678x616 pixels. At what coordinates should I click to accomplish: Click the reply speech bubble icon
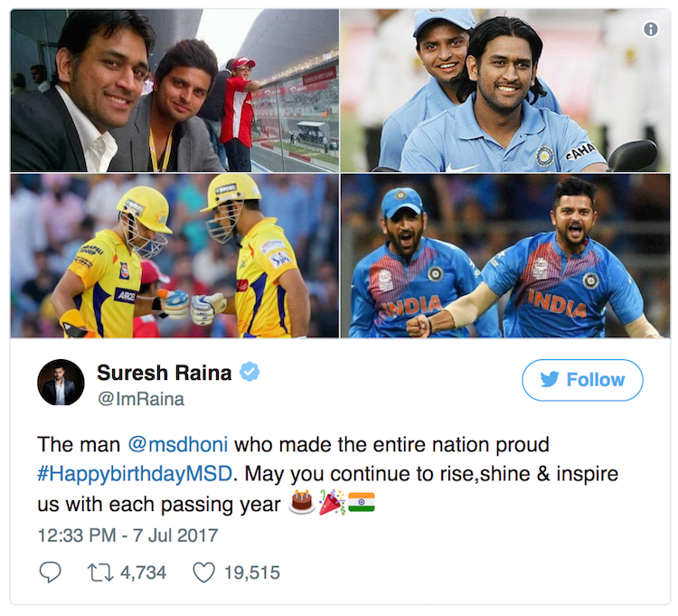(x=51, y=572)
